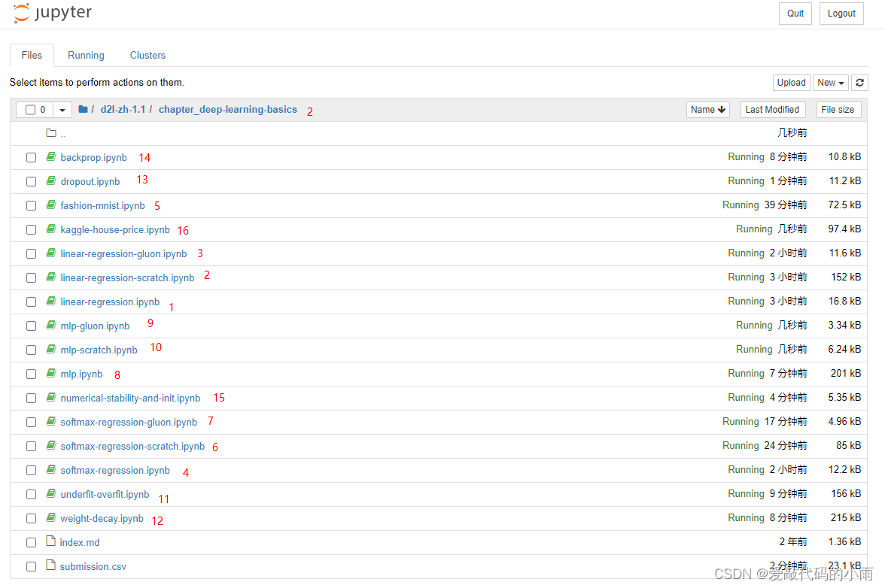Viewport: 885px width, 588px height.
Task: Click the parent directory folder icon
Action: pos(51,133)
